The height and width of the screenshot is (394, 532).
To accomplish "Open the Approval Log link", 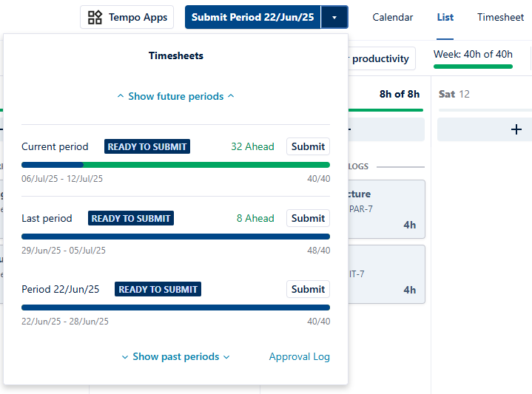I will pyautogui.click(x=299, y=356).
